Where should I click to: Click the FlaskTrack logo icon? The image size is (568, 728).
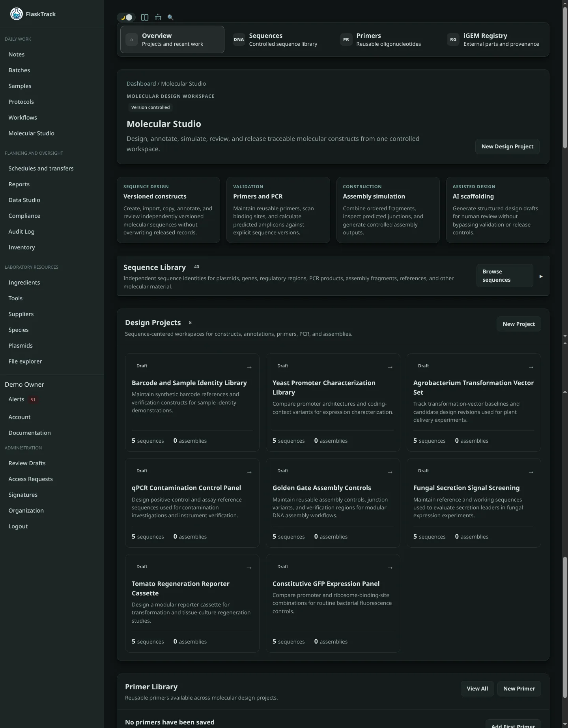(x=17, y=14)
